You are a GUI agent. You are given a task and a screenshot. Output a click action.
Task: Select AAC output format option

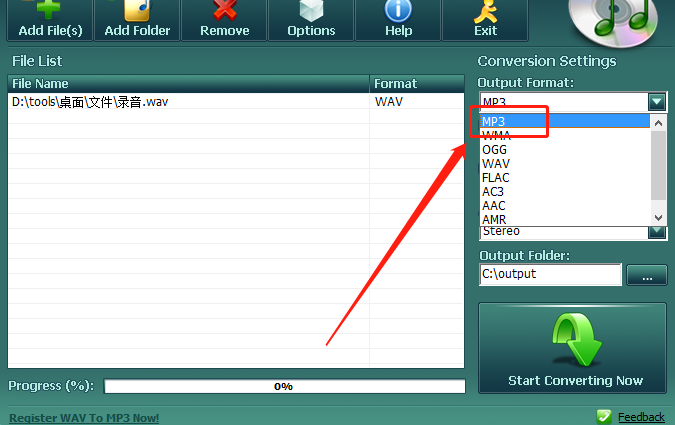pos(564,205)
